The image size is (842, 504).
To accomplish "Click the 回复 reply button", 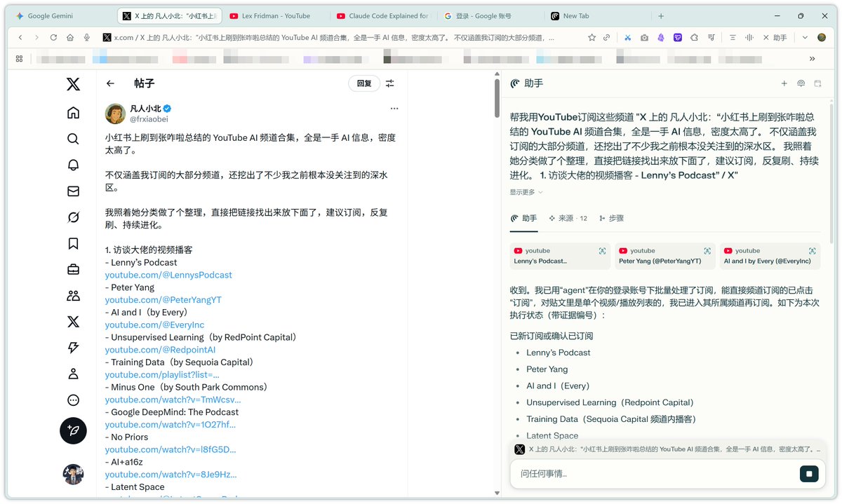I will pyautogui.click(x=364, y=83).
